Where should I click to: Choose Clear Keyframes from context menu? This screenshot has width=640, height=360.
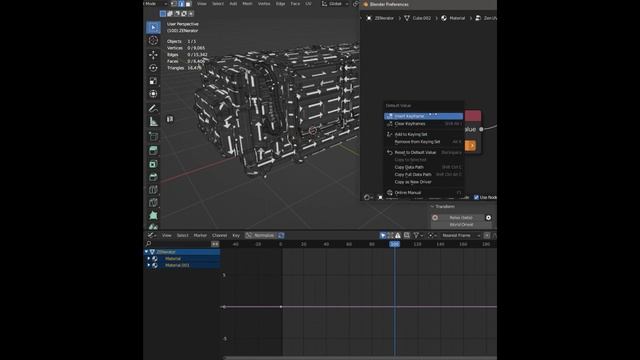click(x=423, y=124)
